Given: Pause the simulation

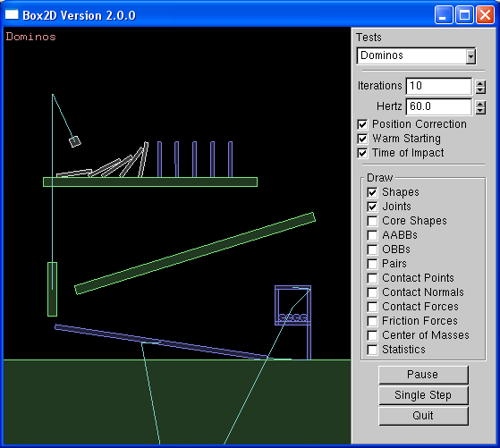Looking at the screenshot, I should (x=423, y=375).
